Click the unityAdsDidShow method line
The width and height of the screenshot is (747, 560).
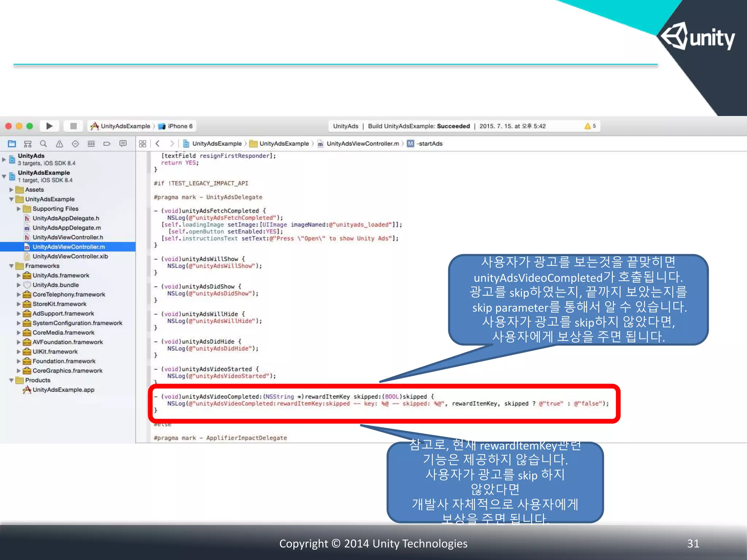198,287
